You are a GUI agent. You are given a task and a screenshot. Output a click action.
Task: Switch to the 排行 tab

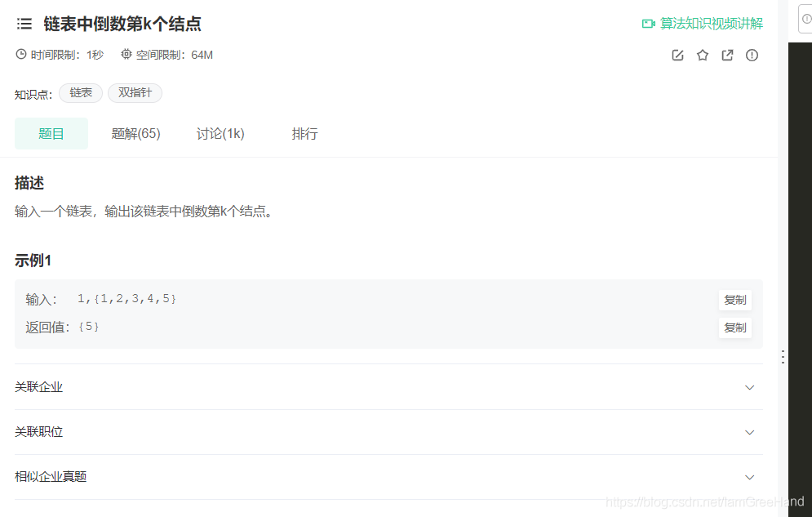304,134
